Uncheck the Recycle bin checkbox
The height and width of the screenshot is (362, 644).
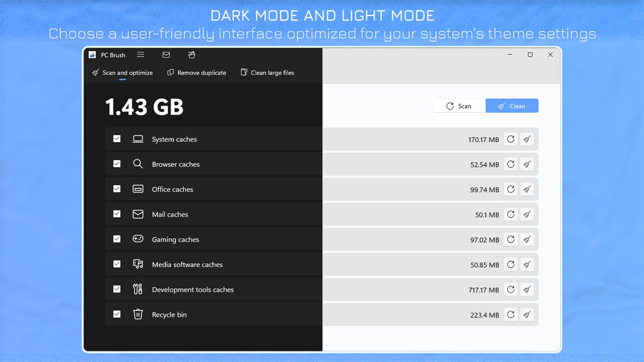click(117, 314)
